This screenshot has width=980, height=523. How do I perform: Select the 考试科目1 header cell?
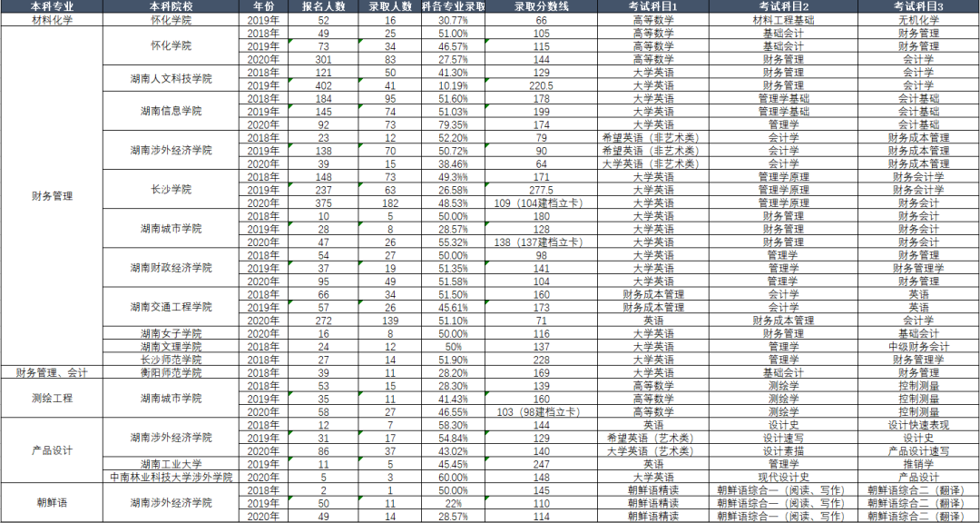pyautogui.click(x=653, y=6)
